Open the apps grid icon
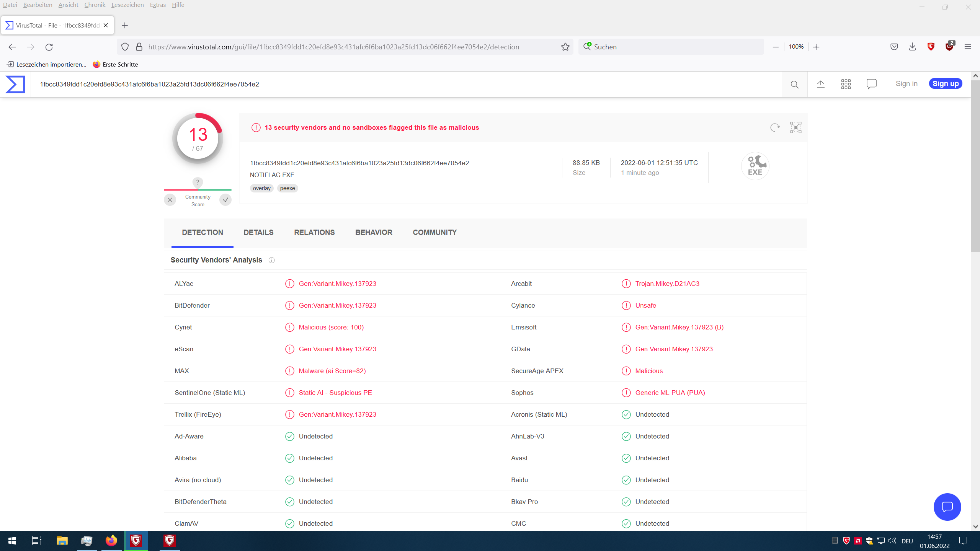Image resolution: width=980 pixels, height=551 pixels. (846, 84)
